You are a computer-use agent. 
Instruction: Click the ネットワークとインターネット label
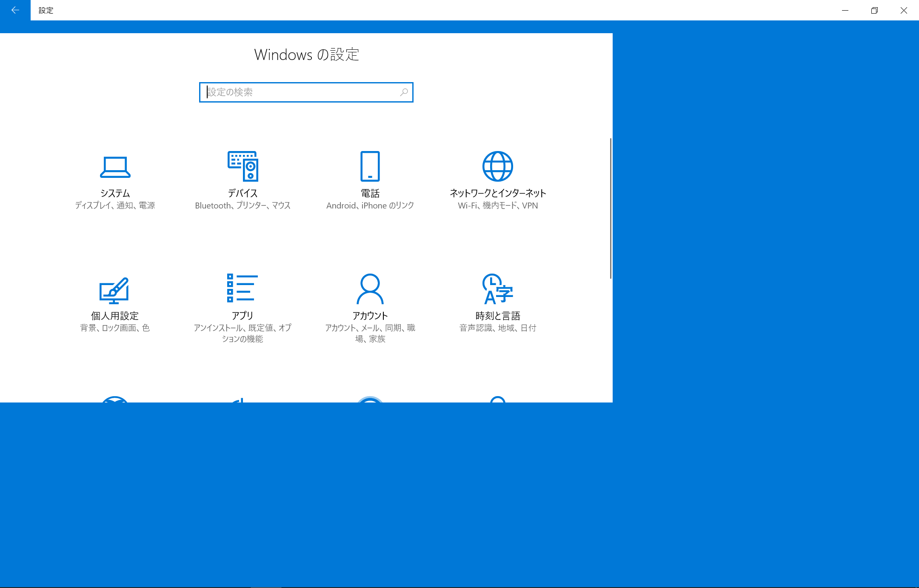pos(498,193)
